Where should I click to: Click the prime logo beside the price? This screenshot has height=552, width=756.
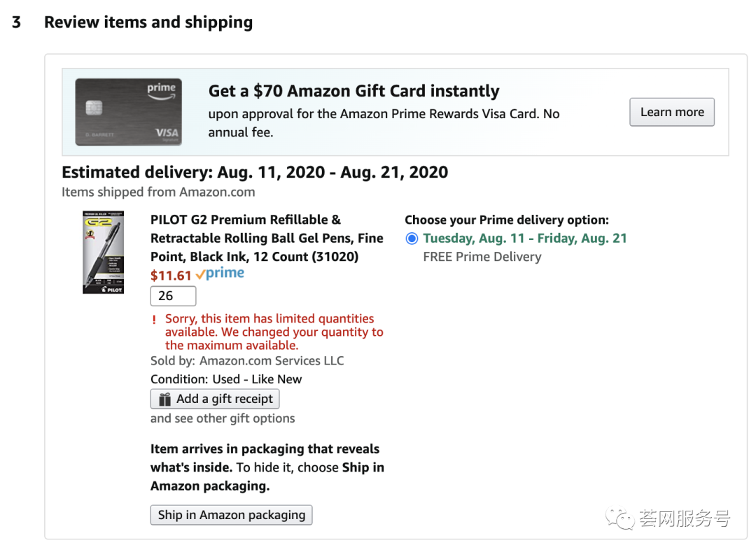220,274
